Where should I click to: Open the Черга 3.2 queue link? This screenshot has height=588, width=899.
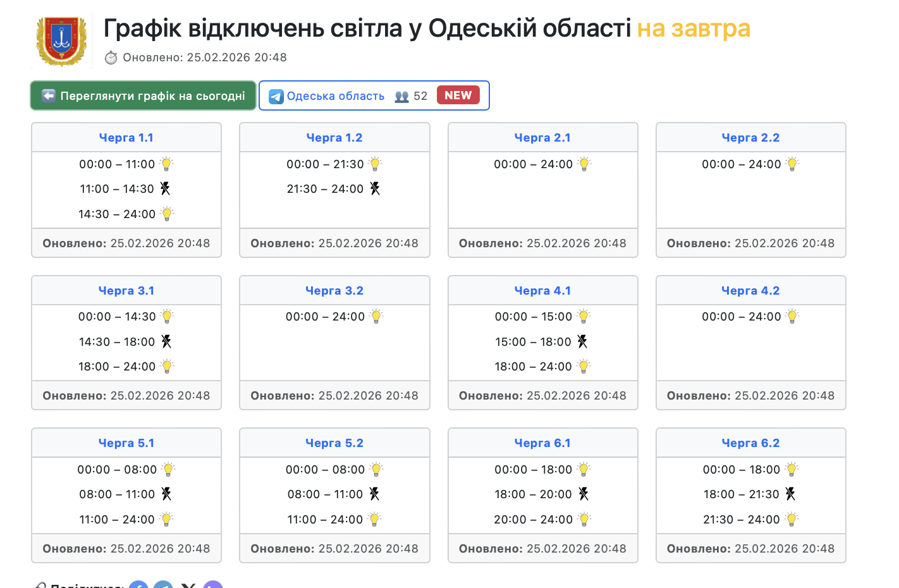[x=334, y=291]
